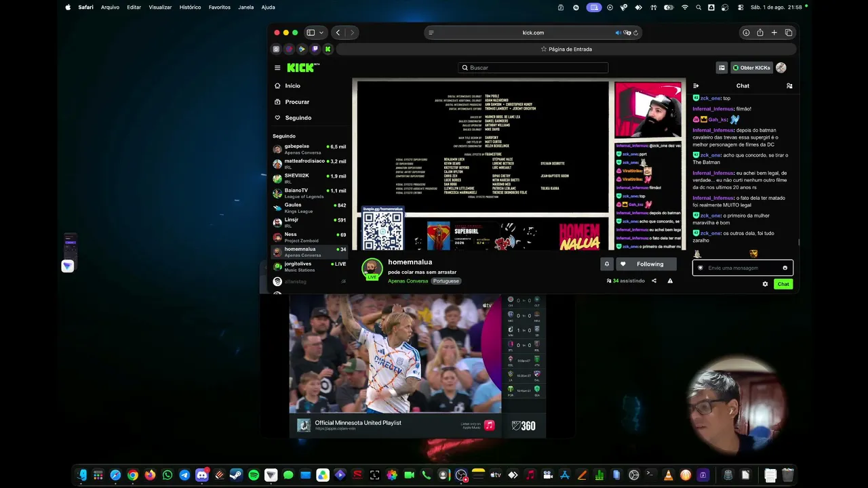Select matteafrodisiaco in the followed list
The image size is (868, 488).
click(x=309, y=164)
